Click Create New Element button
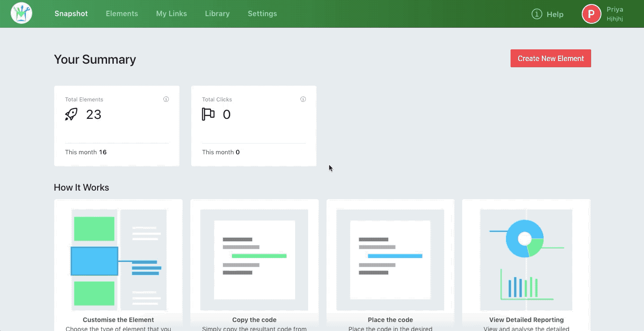This screenshot has height=331, width=644. (551, 58)
